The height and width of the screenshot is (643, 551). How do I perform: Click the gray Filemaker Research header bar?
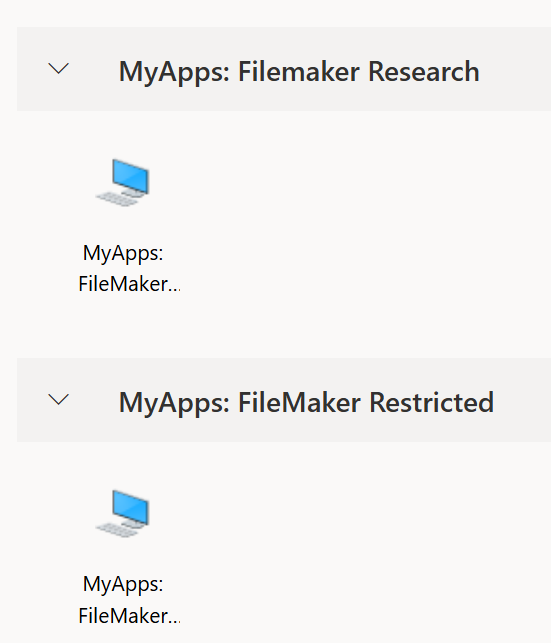point(284,69)
